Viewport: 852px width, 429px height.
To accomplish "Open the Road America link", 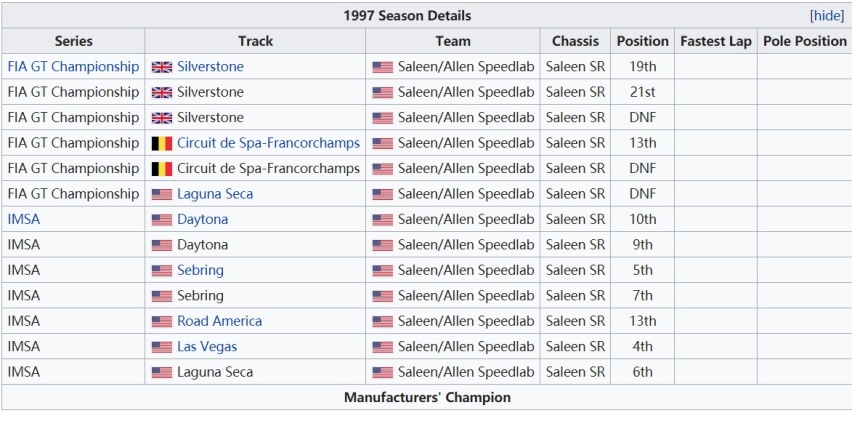I will pyautogui.click(x=220, y=321).
